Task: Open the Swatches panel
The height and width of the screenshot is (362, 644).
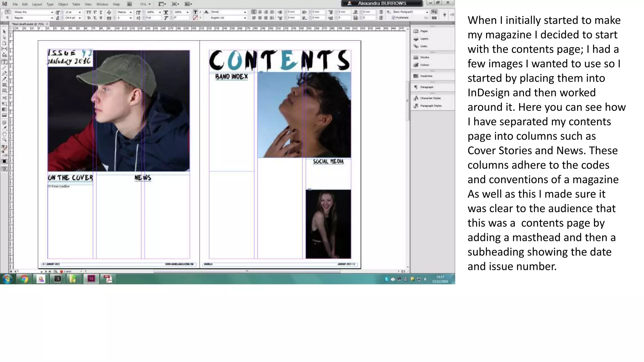Action: coord(423,76)
